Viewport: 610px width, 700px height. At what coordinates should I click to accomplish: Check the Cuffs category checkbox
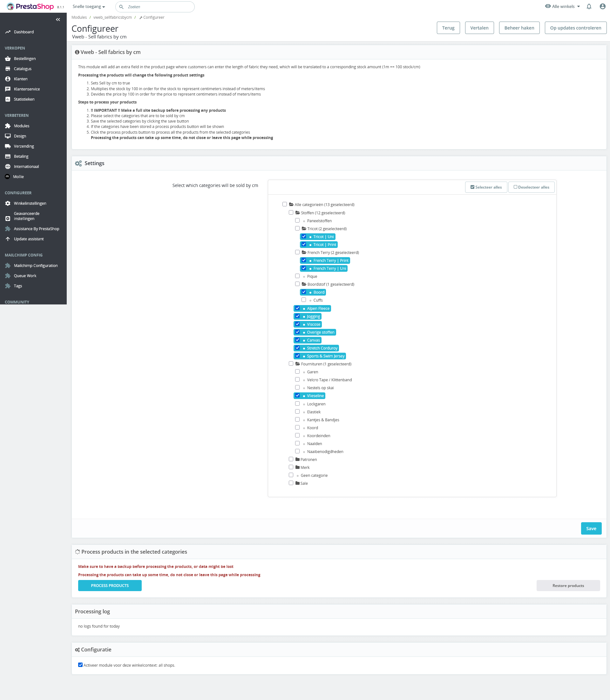(x=304, y=300)
